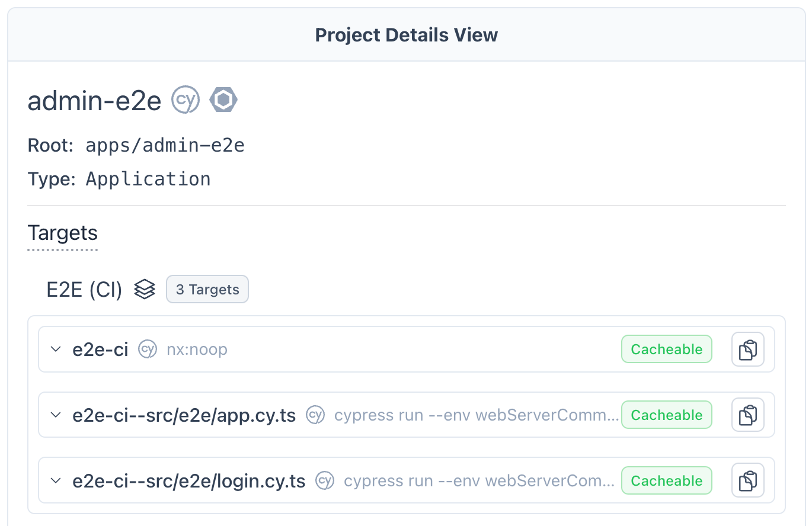Click the admin-e2e project title
The image size is (812, 526).
coord(94,101)
